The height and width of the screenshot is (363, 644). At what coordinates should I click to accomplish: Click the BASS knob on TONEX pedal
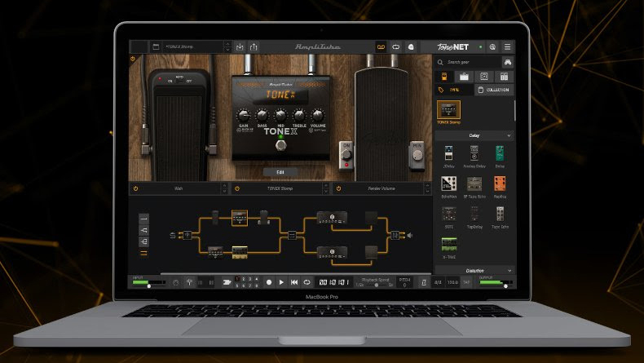[x=262, y=116]
